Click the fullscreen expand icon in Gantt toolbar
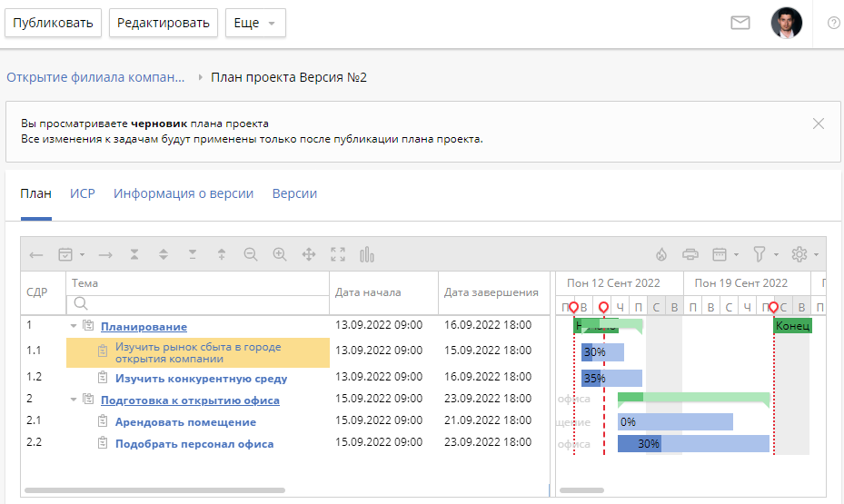 [x=338, y=254]
